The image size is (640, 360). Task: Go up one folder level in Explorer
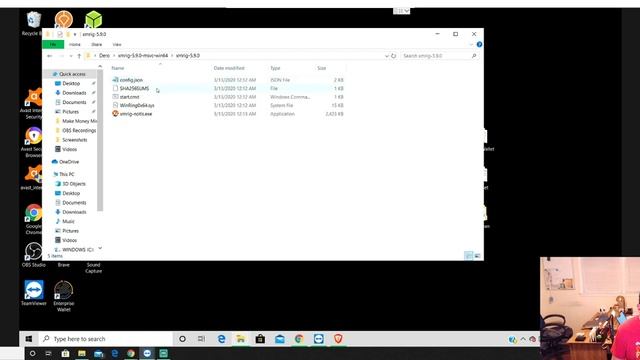pyautogui.click(x=79, y=56)
